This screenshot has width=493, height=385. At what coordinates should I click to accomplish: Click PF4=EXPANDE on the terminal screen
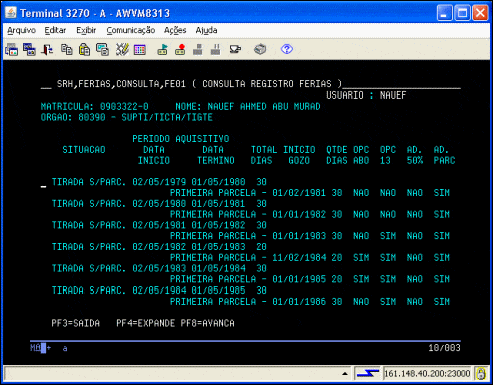[146, 323]
